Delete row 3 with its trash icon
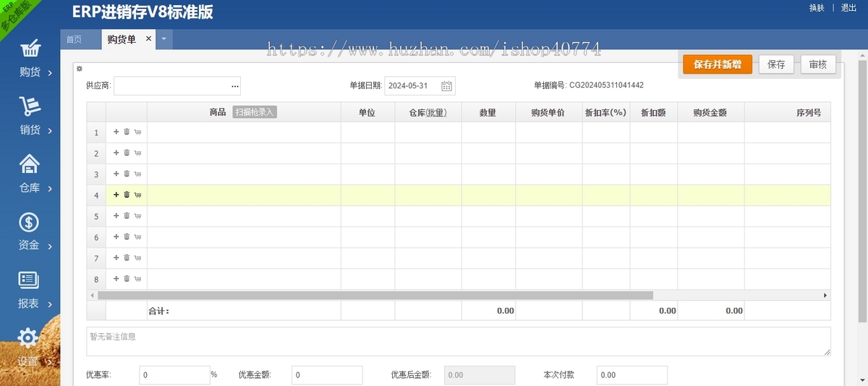This screenshot has height=386, width=868. (127, 174)
